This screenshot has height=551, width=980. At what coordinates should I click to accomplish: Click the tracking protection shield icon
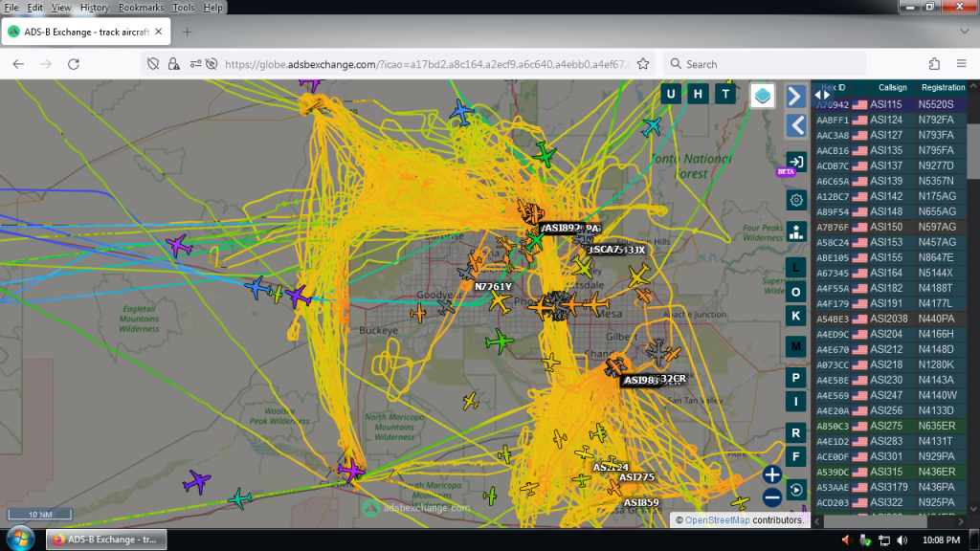tap(153, 64)
